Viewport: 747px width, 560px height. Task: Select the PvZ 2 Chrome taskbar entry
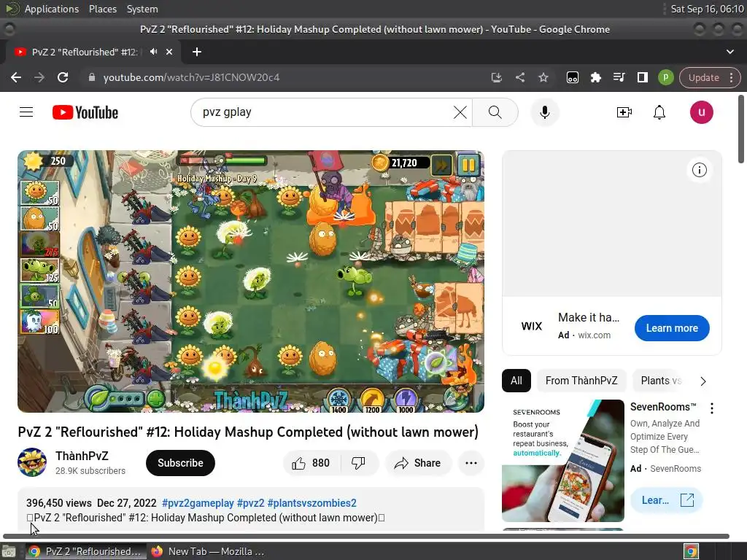(86, 551)
